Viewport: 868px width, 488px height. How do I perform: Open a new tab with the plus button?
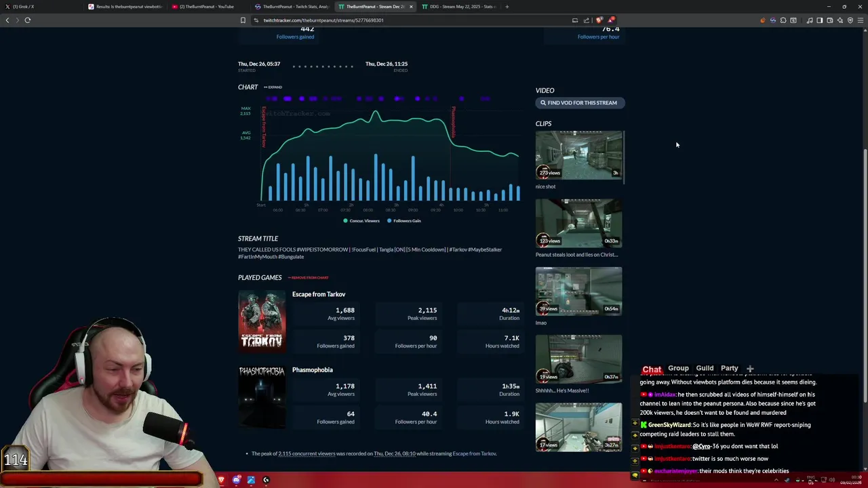click(507, 7)
